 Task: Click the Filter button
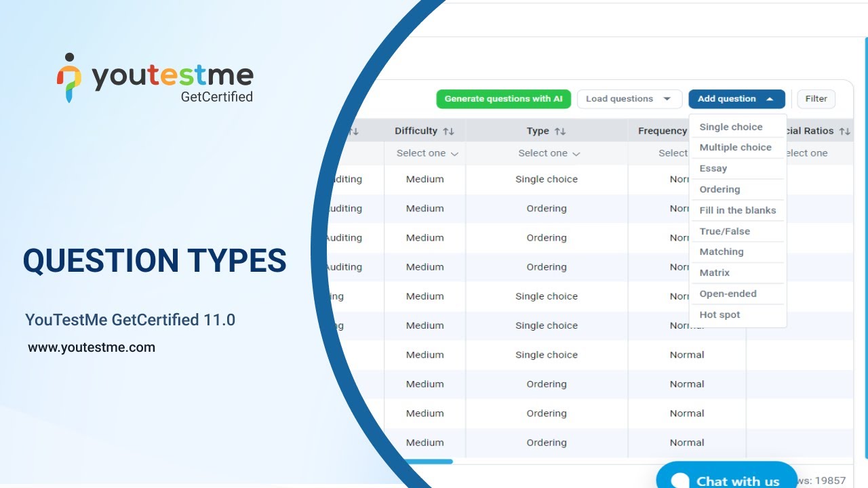816,99
